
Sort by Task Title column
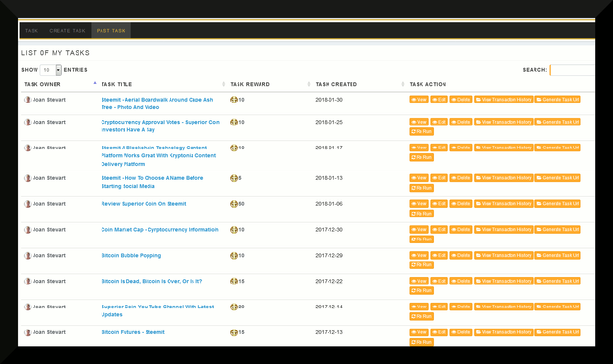pyautogui.click(x=117, y=84)
